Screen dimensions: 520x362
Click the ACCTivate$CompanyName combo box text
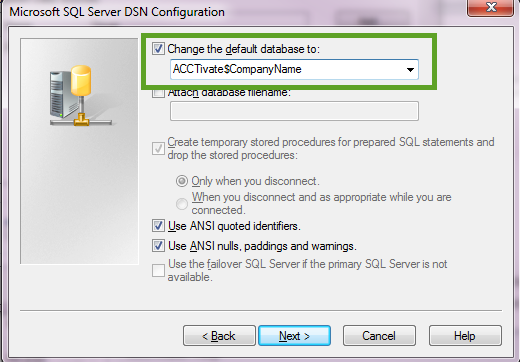237,69
